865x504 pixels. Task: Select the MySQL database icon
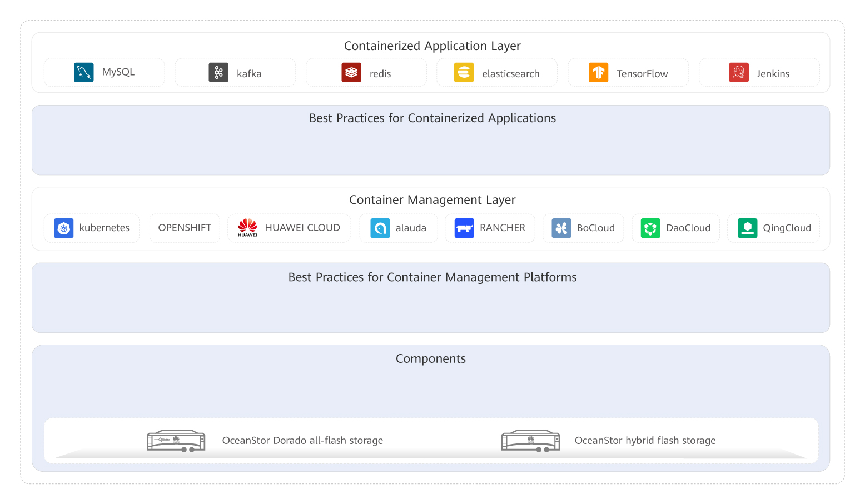tap(83, 72)
